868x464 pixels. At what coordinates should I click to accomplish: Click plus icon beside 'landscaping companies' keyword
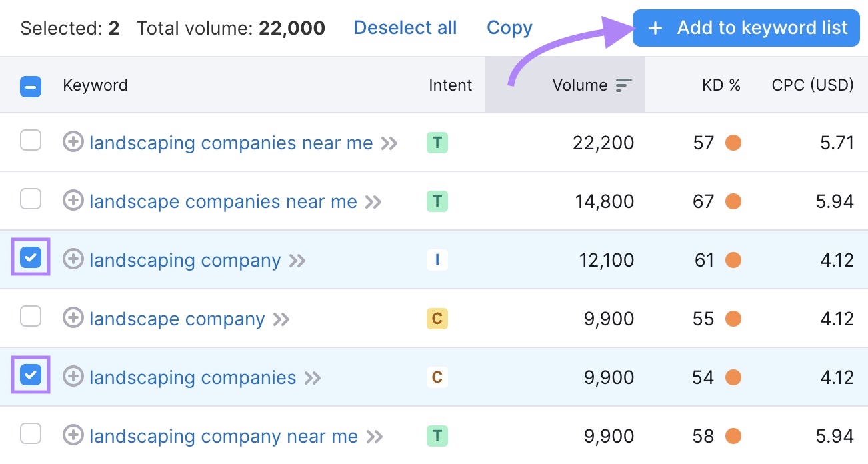[x=73, y=377]
